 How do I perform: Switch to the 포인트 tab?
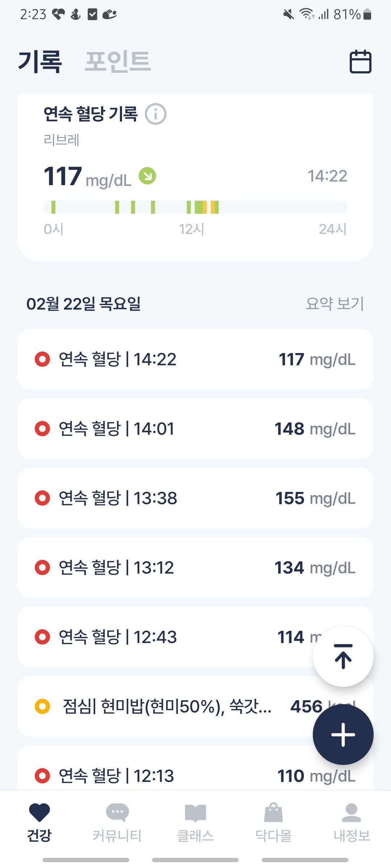[x=118, y=61]
